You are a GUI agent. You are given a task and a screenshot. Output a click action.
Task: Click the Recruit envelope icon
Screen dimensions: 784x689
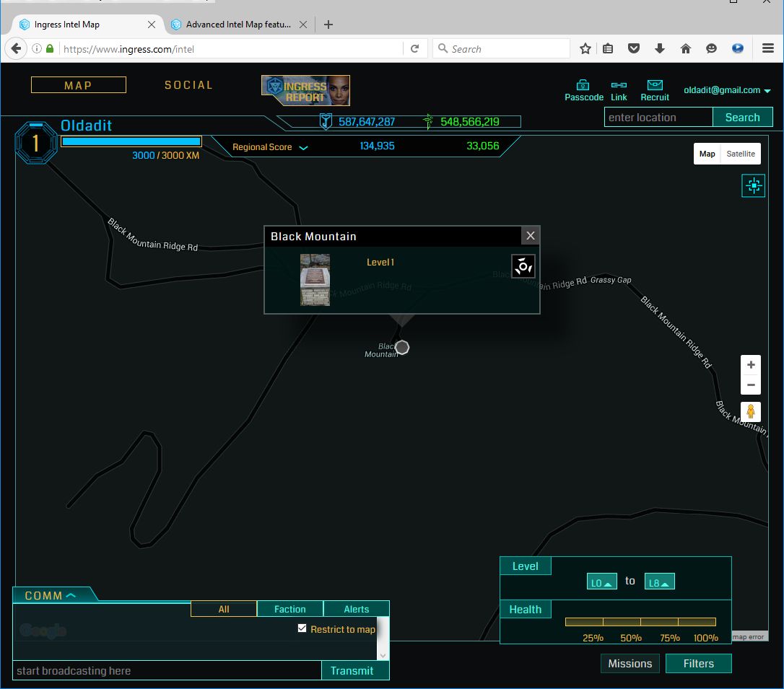655,85
